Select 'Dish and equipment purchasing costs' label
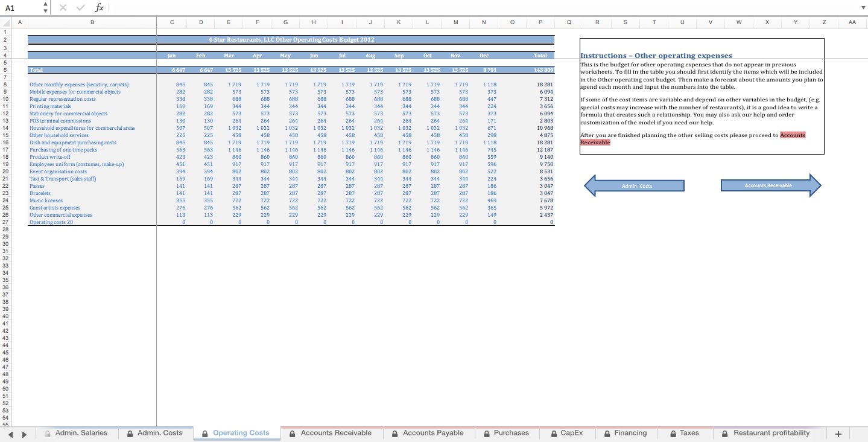868x442 pixels. tap(73, 143)
